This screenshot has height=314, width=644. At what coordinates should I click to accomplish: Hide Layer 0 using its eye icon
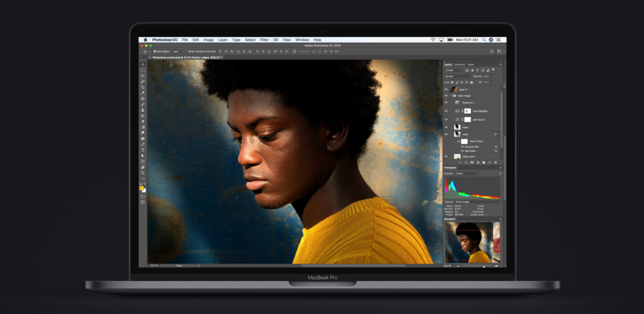446,89
